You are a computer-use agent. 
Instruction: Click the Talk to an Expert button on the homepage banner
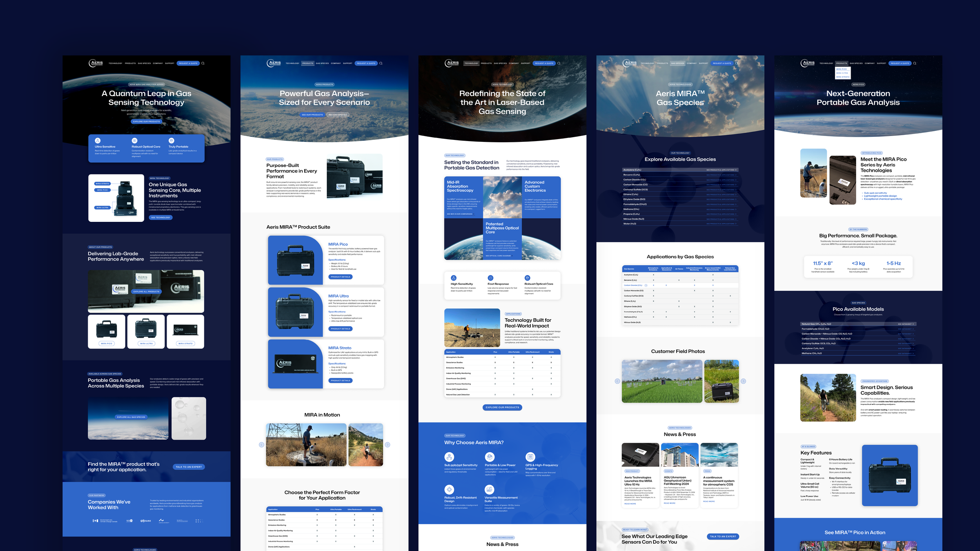(189, 467)
